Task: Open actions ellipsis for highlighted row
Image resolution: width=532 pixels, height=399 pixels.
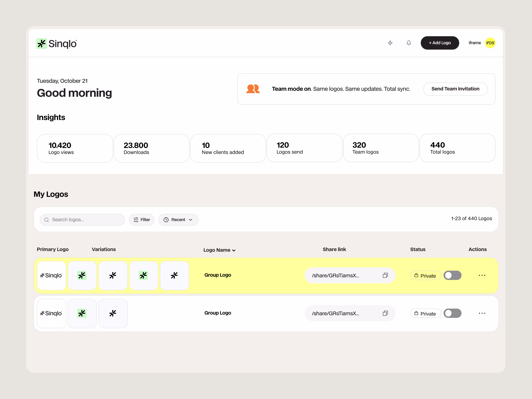Action: [482, 275]
